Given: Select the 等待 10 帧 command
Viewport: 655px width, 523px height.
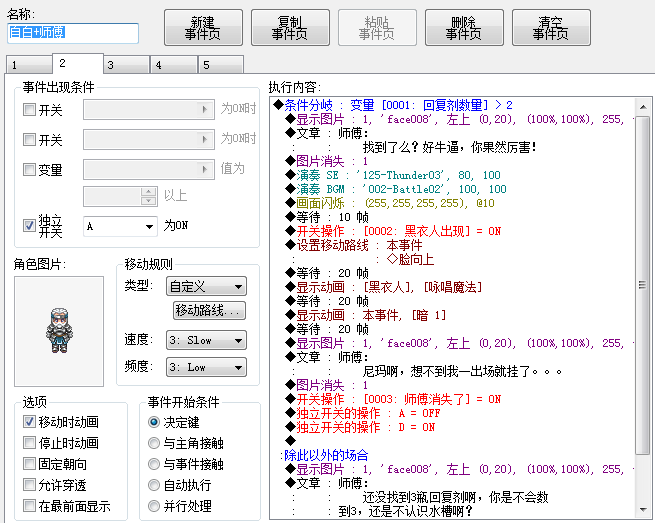Looking at the screenshot, I should click(327, 217).
